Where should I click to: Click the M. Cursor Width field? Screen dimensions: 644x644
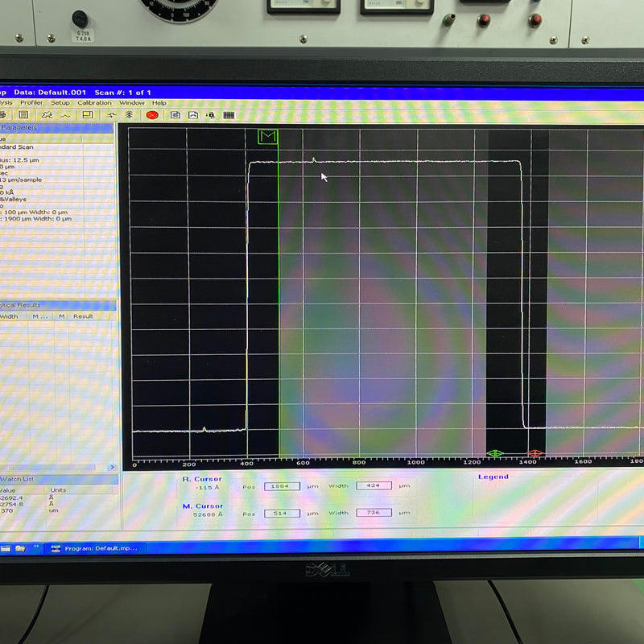374,513
